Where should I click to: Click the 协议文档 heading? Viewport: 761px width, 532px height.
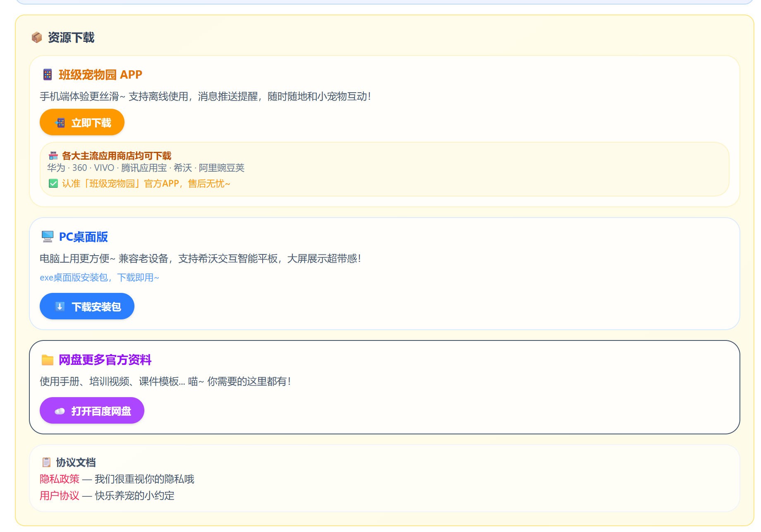(76, 462)
